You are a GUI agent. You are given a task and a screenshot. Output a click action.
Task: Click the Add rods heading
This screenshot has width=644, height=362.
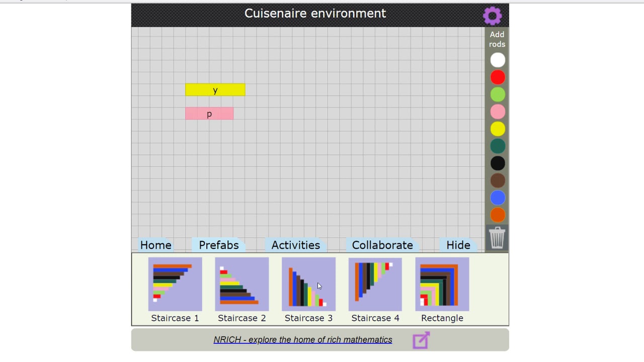[x=497, y=39]
